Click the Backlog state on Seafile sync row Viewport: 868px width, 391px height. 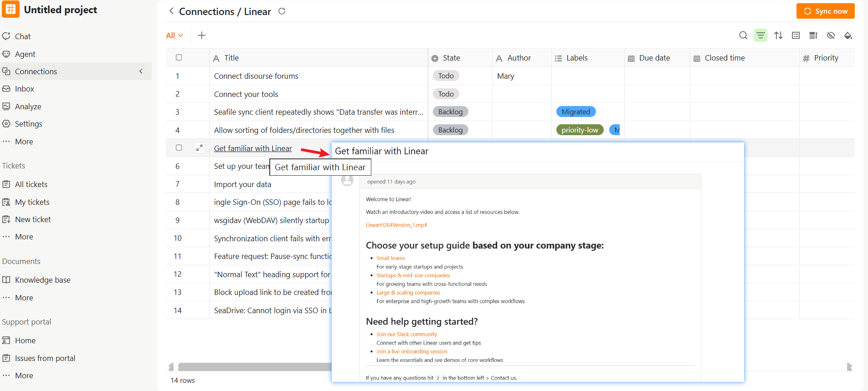[x=450, y=112]
